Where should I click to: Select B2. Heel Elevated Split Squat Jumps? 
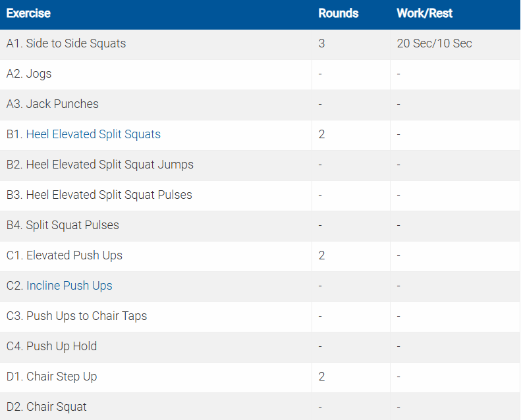(x=100, y=165)
